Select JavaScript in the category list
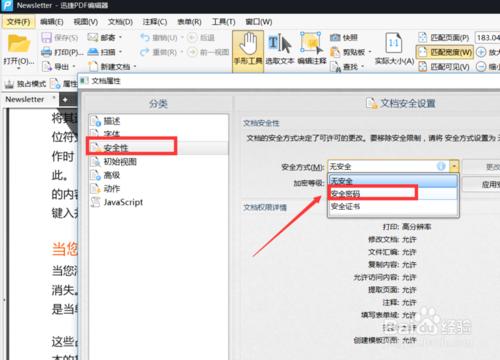500x360 pixels. click(159, 202)
